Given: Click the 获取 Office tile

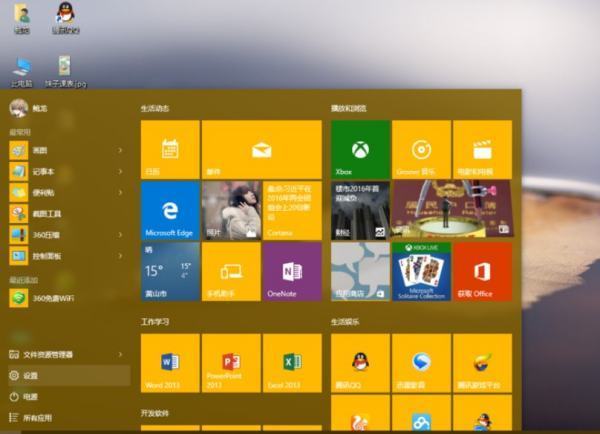Looking at the screenshot, I should (x=483, y=271).
